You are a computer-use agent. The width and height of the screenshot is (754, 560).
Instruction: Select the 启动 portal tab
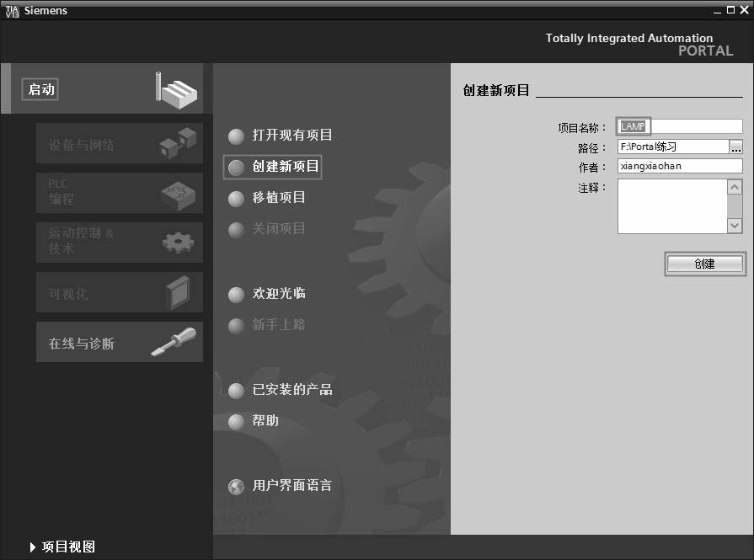coord(41,89)
